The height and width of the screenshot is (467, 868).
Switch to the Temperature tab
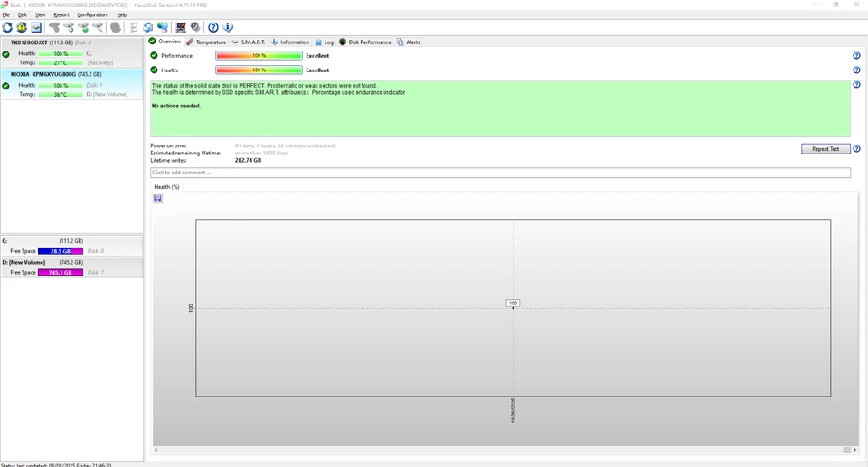click(x=206, y=42)
